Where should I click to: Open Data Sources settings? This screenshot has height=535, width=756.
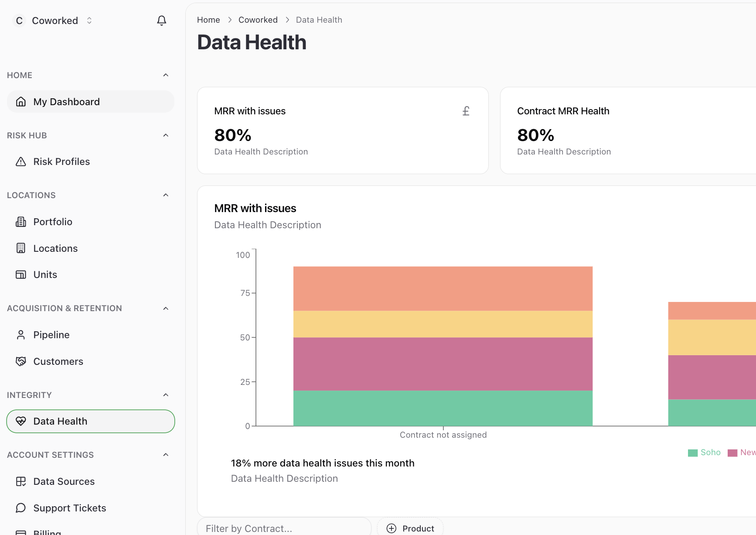(x=64, y=481)
